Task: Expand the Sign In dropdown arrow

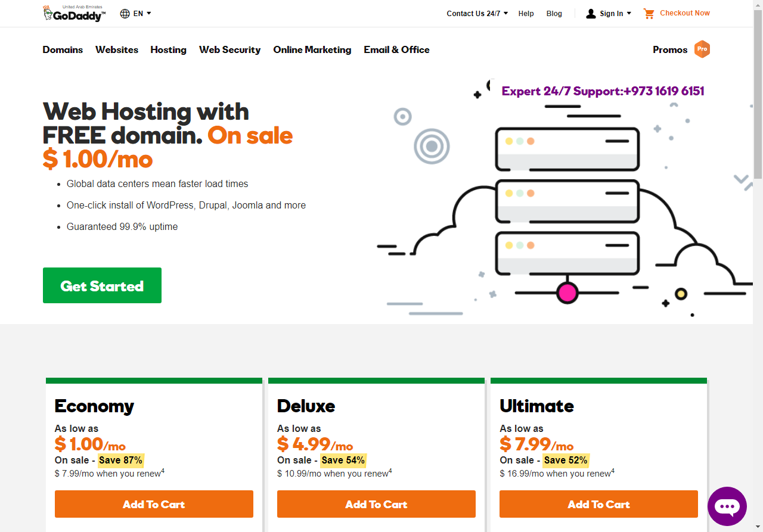Action: pos(629,13)
